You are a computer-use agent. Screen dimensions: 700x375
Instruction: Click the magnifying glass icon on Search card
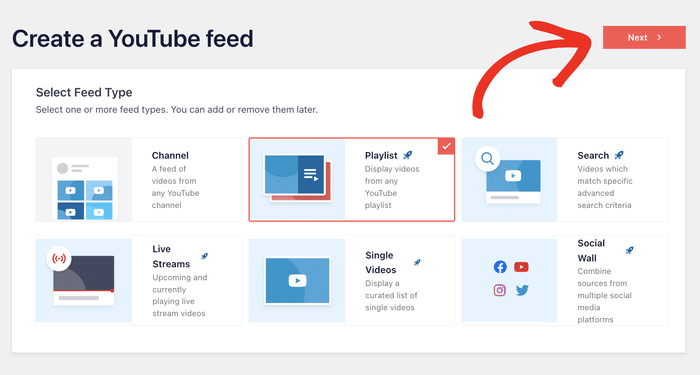tap(488, 158)
